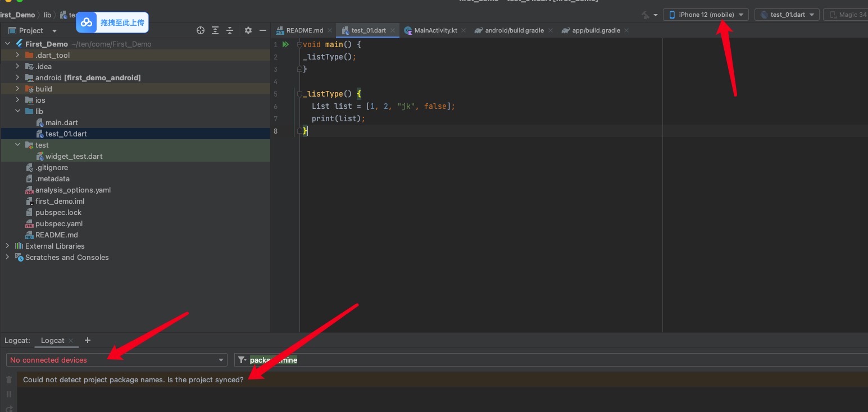Expand the build folder
The image size is (868, 412).
click(x=17, y=89)
